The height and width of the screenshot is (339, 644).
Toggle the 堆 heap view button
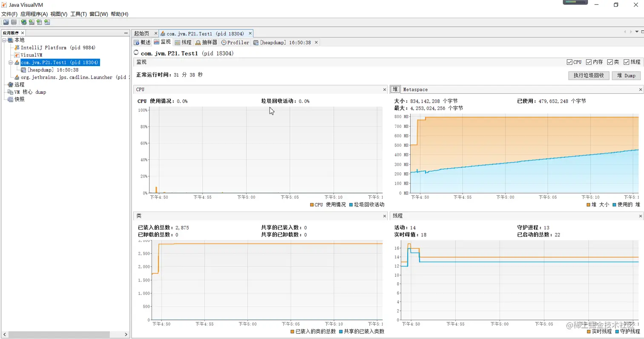click(x=395, y=90)
